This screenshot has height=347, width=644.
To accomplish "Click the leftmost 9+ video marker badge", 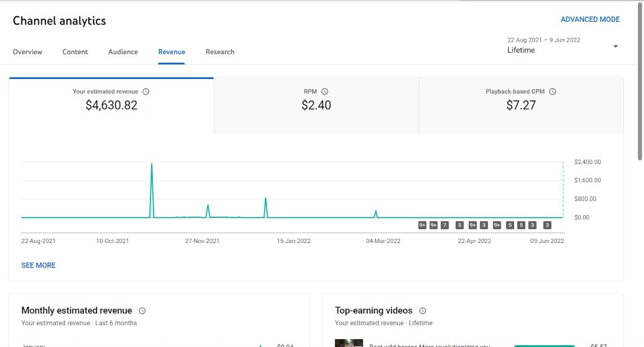I will [x=422, y=225].
